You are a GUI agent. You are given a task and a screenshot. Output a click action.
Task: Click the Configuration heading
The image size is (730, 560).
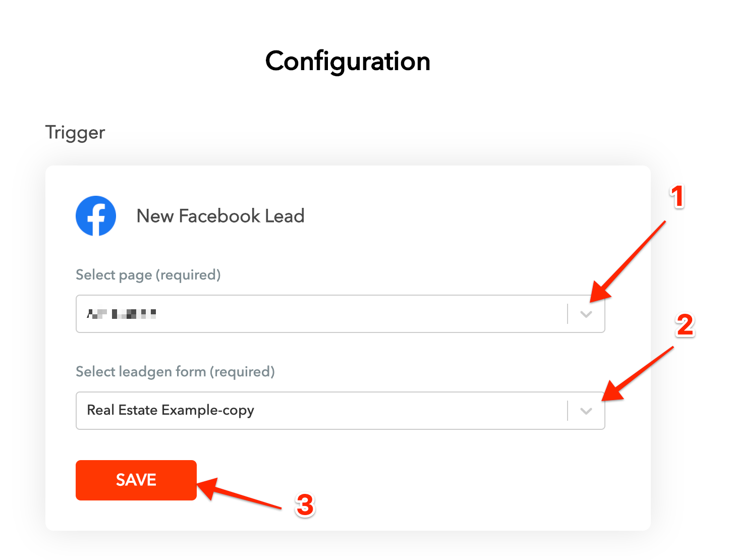pyautogui.click(x=348, y=62)
